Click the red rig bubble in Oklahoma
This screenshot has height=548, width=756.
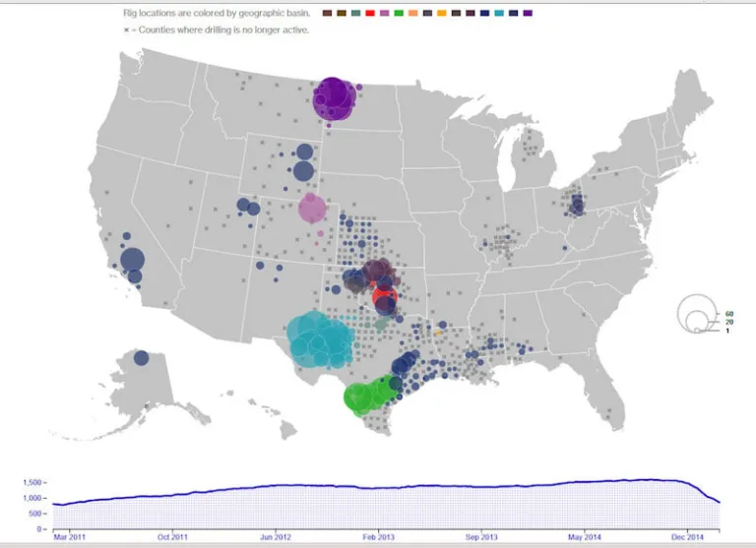pos(384,296)
